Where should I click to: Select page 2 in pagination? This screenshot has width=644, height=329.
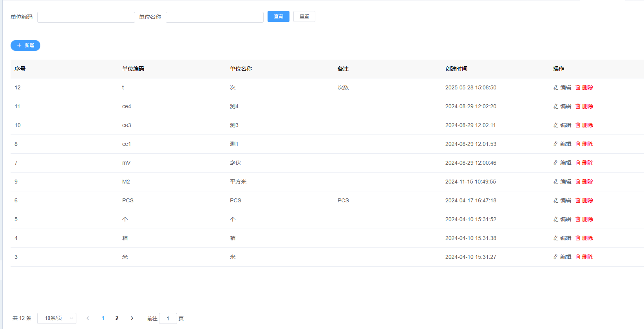tap(117, 318)
